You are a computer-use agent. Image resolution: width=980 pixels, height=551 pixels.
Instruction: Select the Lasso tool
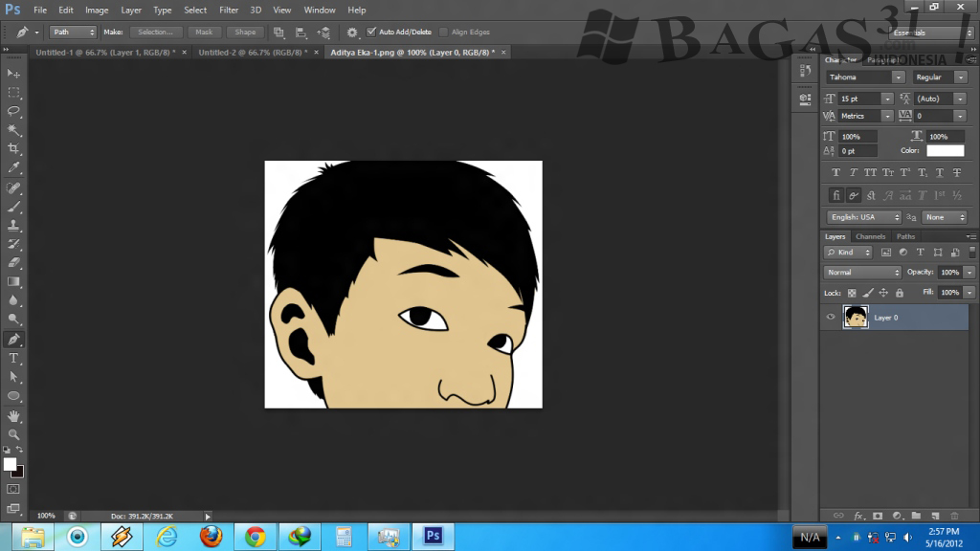13,111
